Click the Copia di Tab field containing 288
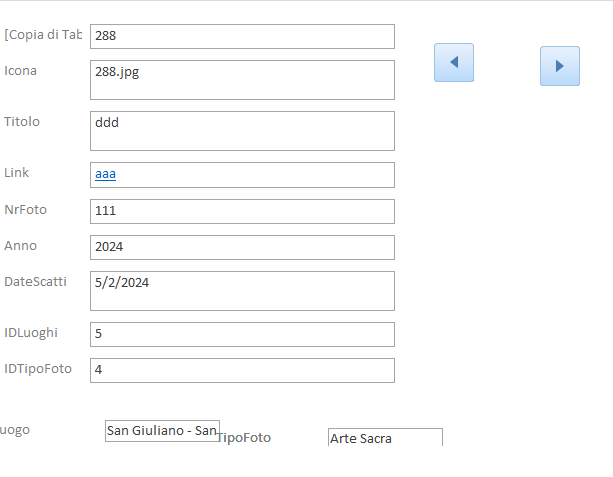This screenshot has height=477, width=613. pos(242,36)
